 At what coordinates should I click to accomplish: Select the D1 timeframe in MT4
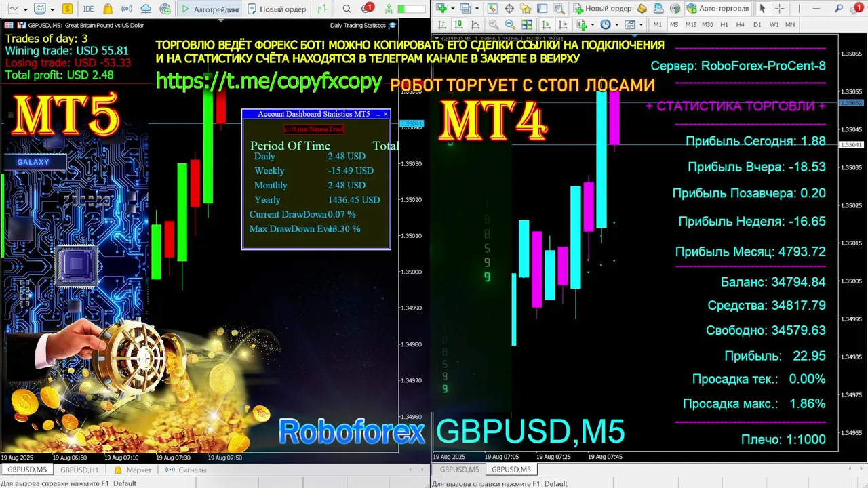click(757, 24)
